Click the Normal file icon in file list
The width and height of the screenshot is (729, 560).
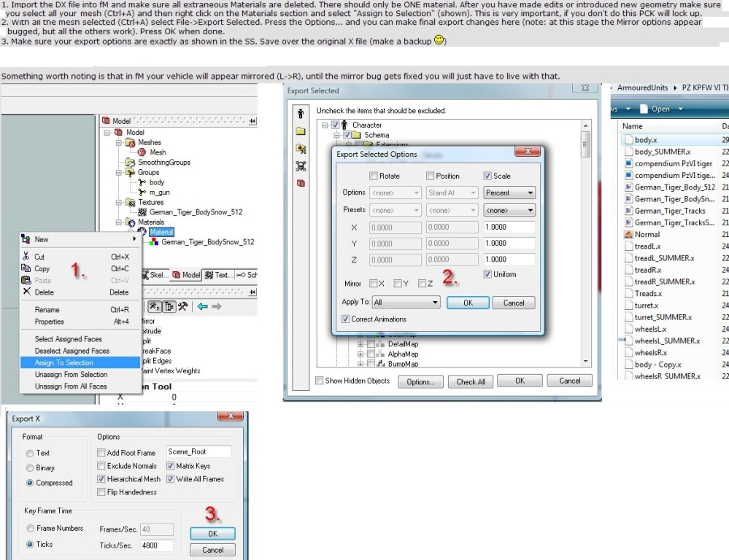point(628,235)
